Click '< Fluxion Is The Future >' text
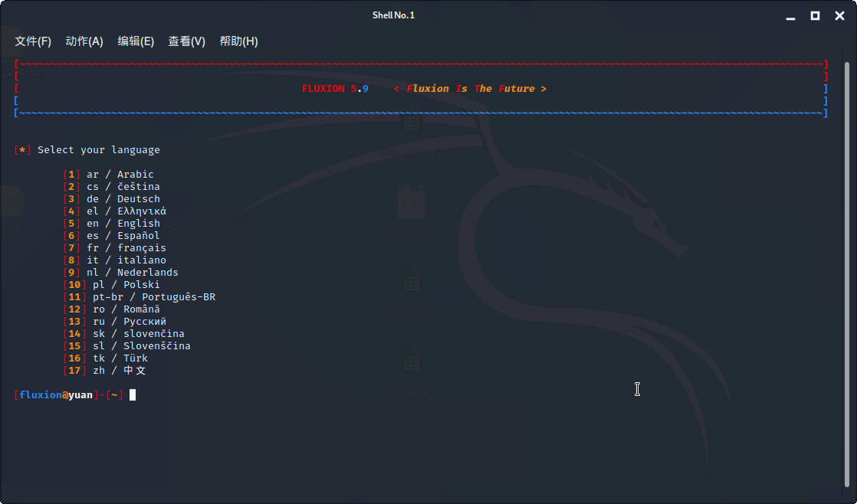The height and width of the screenshot is (504, 857). 470,88
